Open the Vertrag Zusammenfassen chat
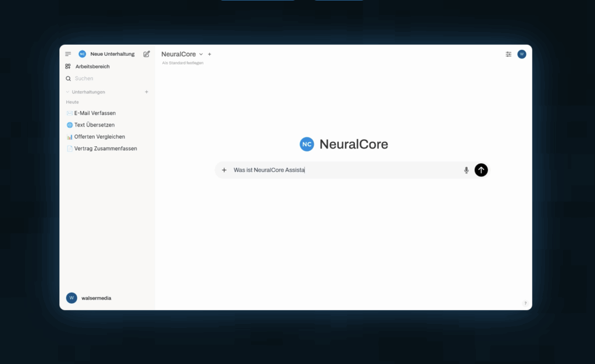 coord(105,149)
